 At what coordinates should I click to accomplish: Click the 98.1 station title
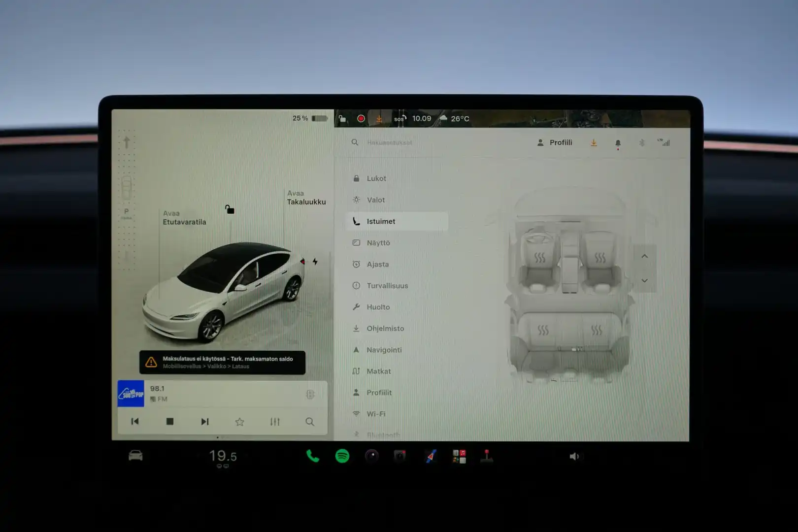(157, 389)
